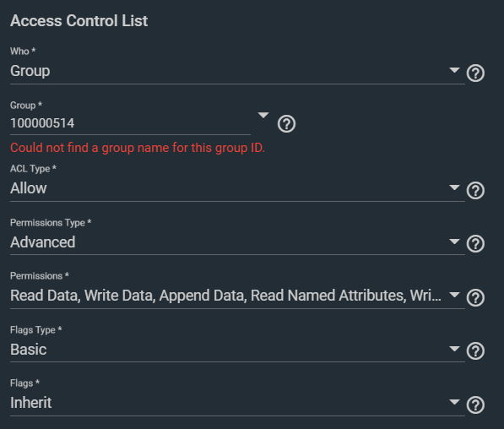The height and width of the screenshot is (429, 504).
Task: Open help for Permissions Type
Action: 475,244
